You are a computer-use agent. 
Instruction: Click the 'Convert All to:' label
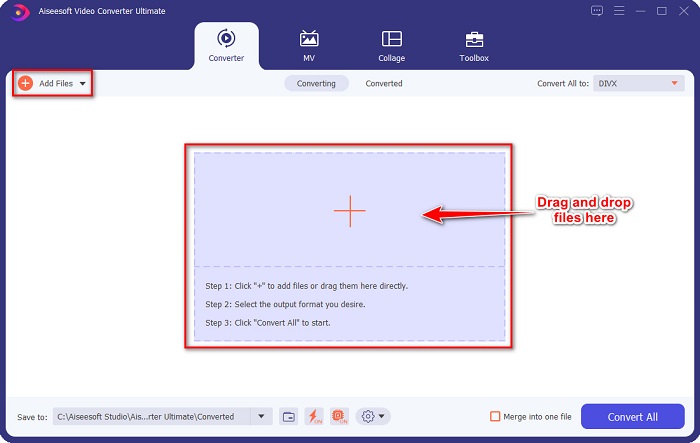[563, 84]
